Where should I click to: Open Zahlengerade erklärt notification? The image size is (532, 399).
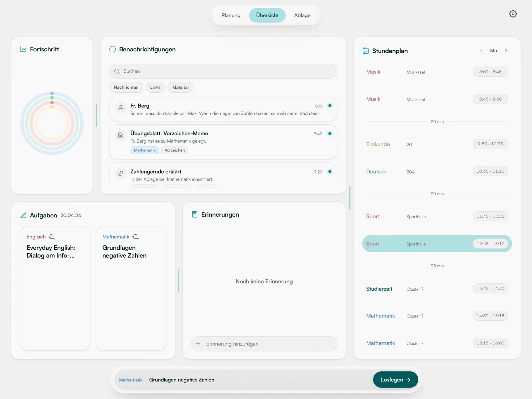tap(223, 176)
